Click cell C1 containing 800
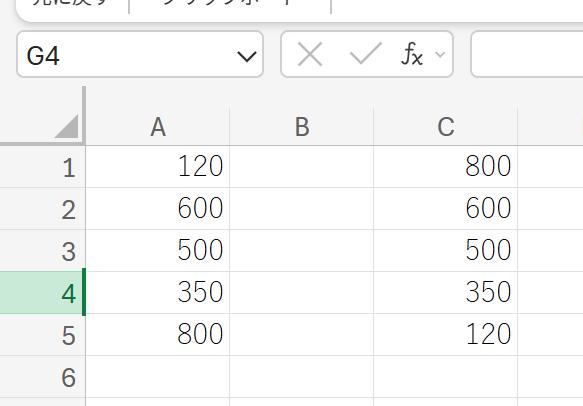Viewport: 583px width, 406px height. click(445, 167)
